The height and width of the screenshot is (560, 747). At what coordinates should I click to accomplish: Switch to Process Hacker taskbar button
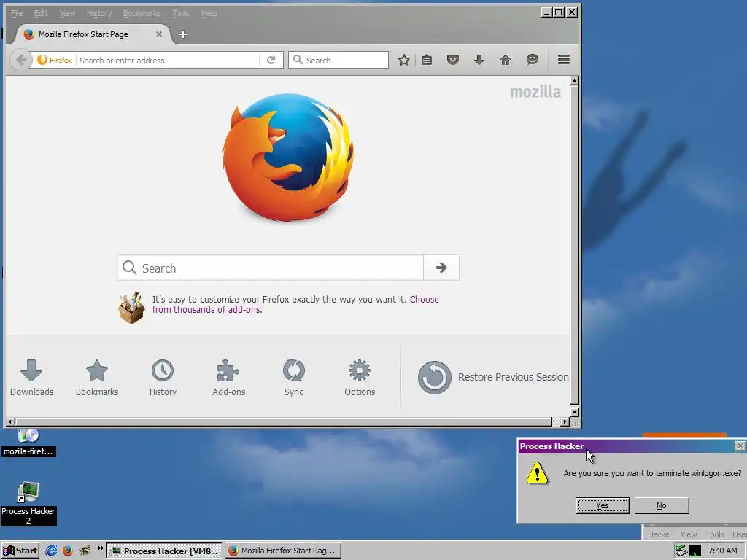coord(164,551)
